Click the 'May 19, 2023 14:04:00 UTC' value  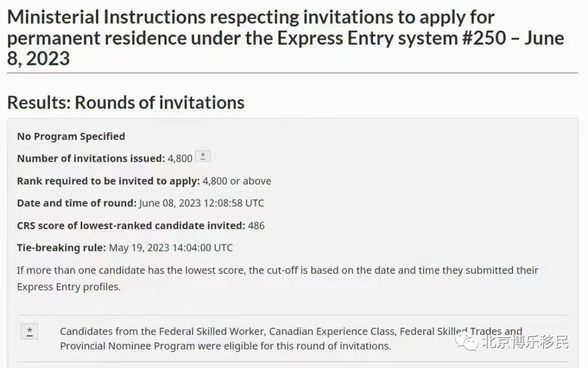(171, 248)
